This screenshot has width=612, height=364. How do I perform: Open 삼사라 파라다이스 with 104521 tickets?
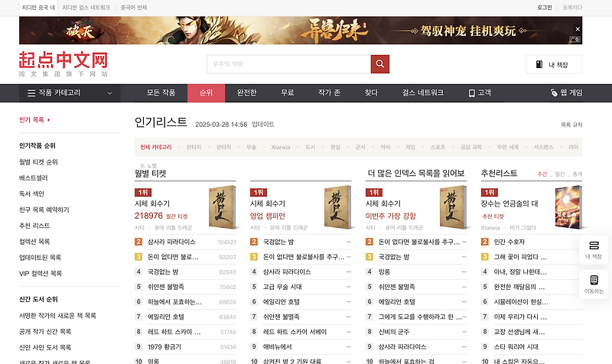[x=171, y=242]
